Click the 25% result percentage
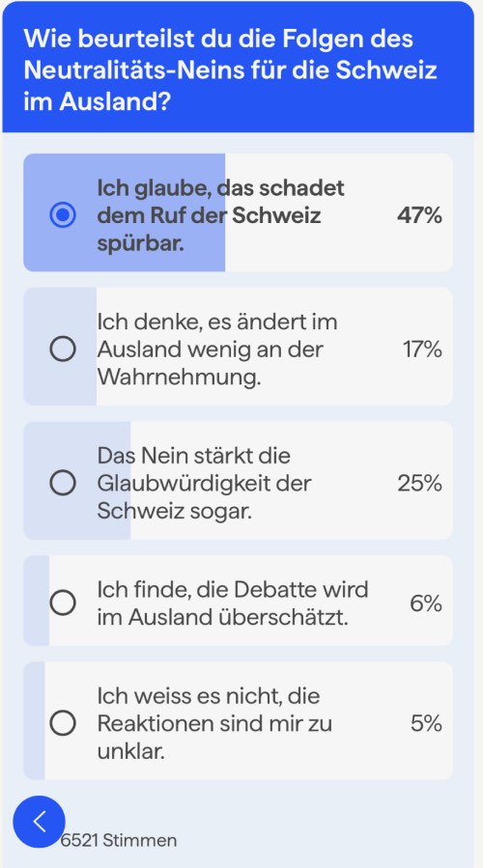This screenshot has width=483, height=868. coord(419,484)
